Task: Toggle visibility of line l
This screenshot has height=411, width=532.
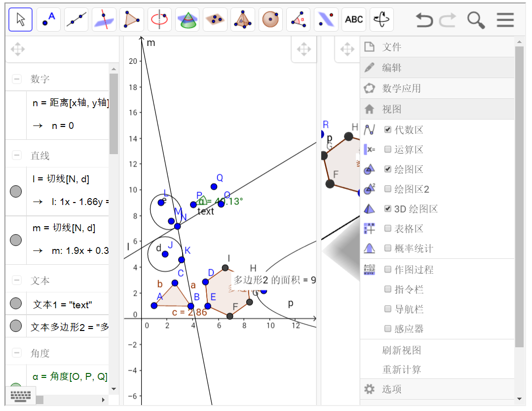Action: (16, 191)
